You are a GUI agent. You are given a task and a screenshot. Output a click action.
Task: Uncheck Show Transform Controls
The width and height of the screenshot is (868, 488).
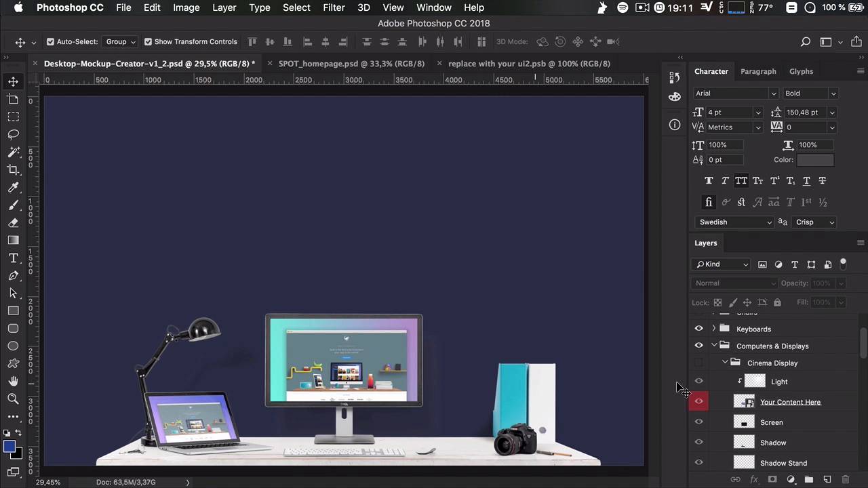(x=148, y=41)
